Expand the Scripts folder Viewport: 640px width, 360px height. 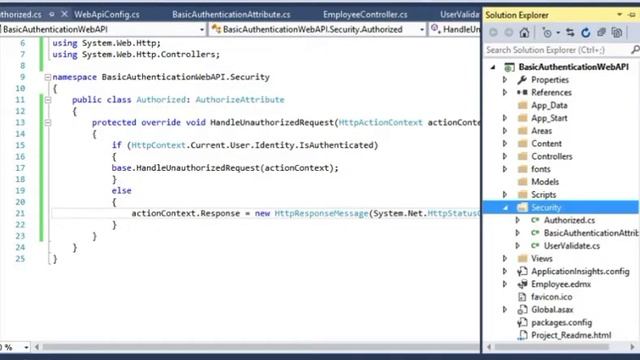[505, 195]
